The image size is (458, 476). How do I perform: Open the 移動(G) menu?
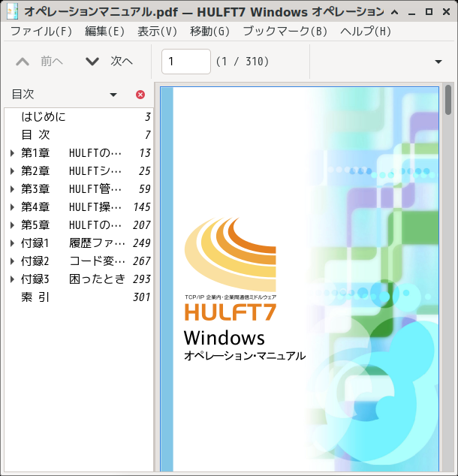click(209, 32)
